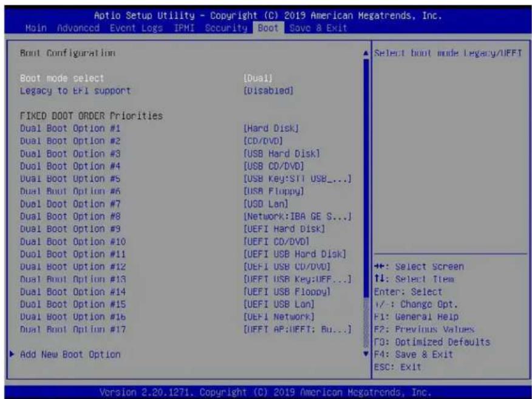Open the Main tab
The image size is (532, 399).
point(36,28)
